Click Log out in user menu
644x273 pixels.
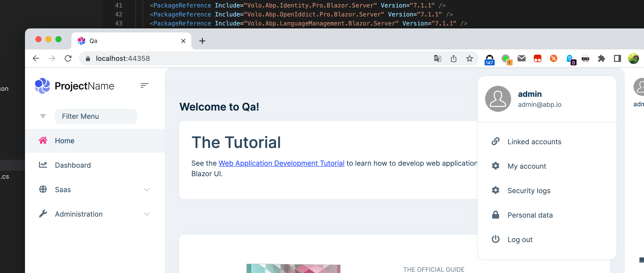[x=520, y=240]
